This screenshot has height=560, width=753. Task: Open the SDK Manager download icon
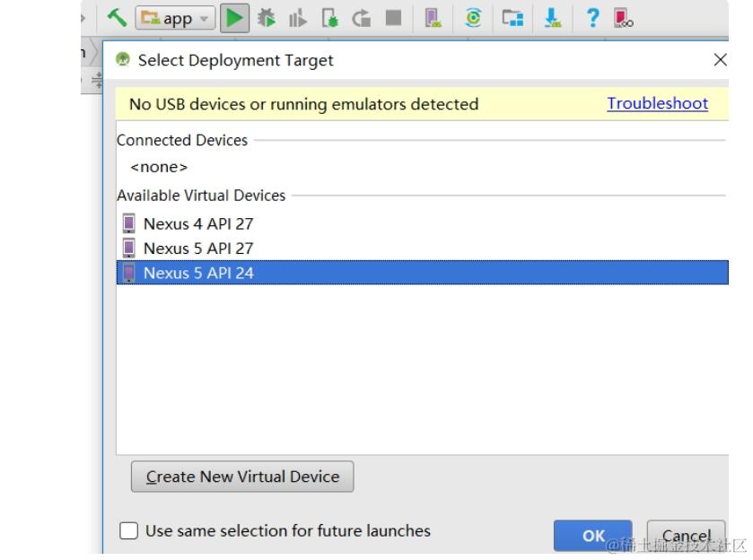pos(553,18)
